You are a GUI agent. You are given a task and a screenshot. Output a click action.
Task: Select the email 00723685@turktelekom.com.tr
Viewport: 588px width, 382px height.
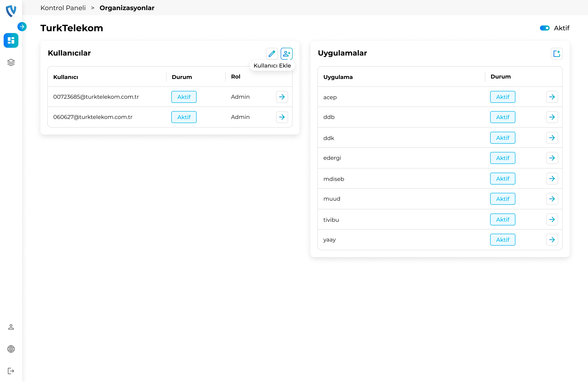click(96, 97)
